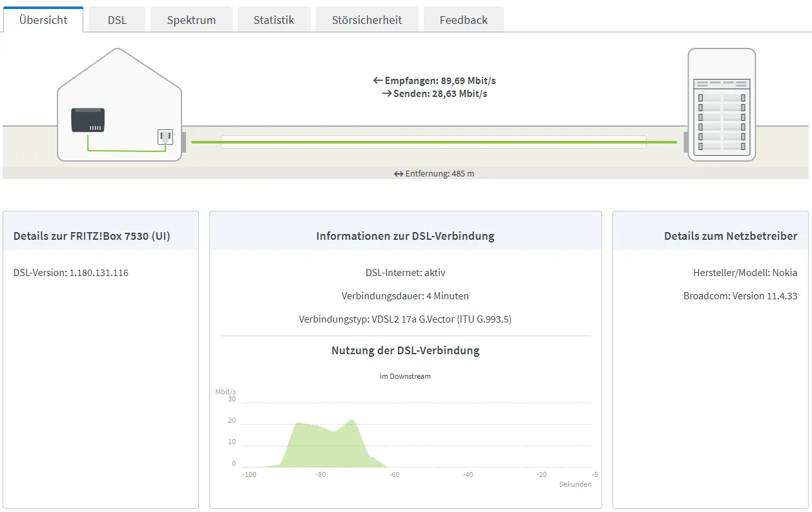Switch to the DSL tab
812x512 pixels.
(117, 20)
